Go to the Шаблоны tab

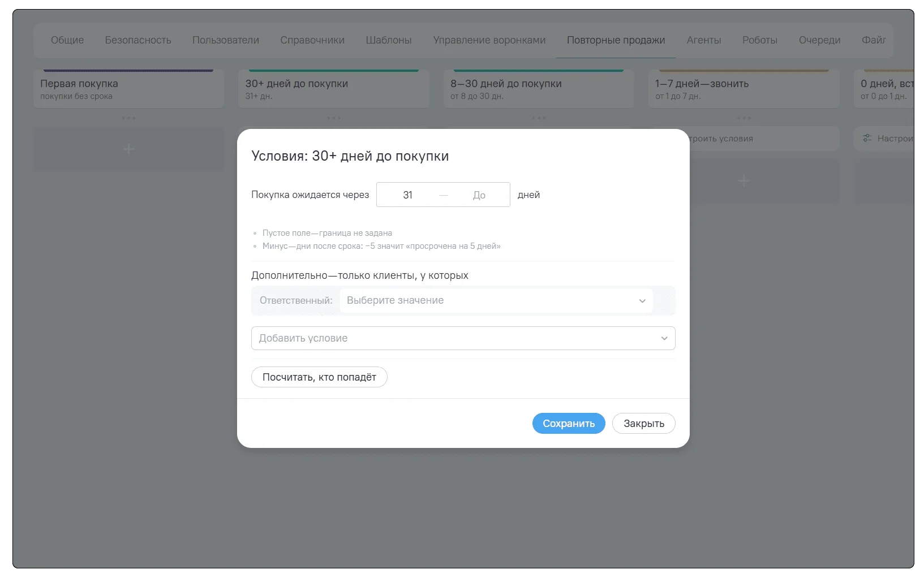click(389, 40)
